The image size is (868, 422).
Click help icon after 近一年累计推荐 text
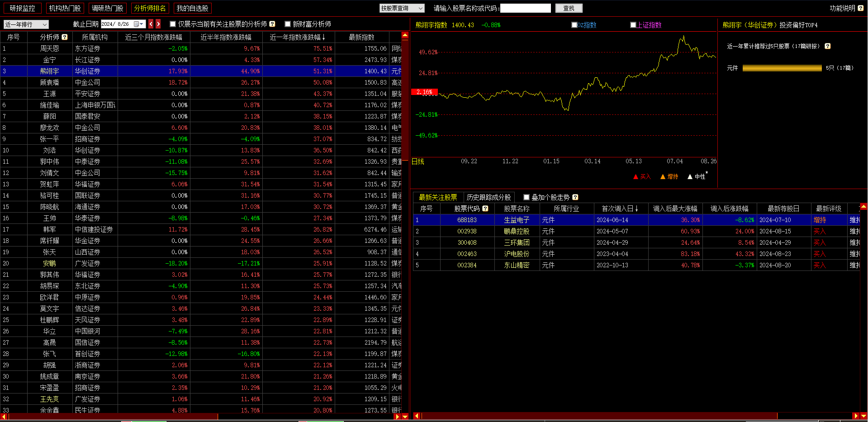[827, 46]
